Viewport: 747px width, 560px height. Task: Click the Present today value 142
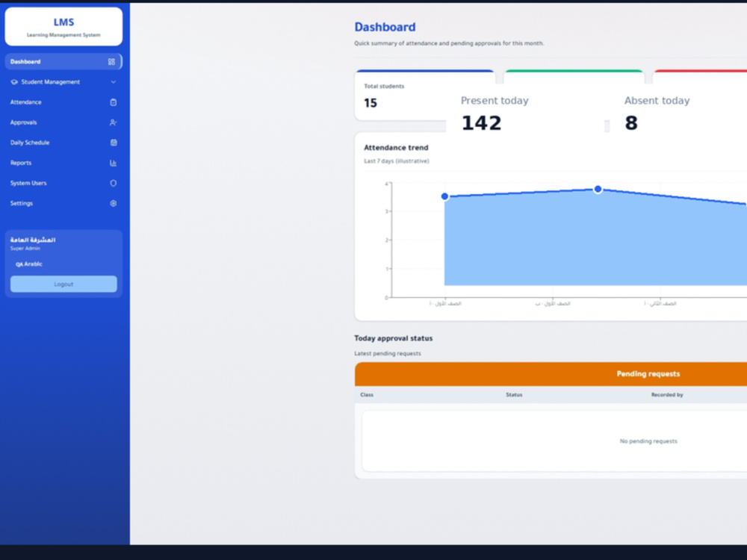(481, 123)
